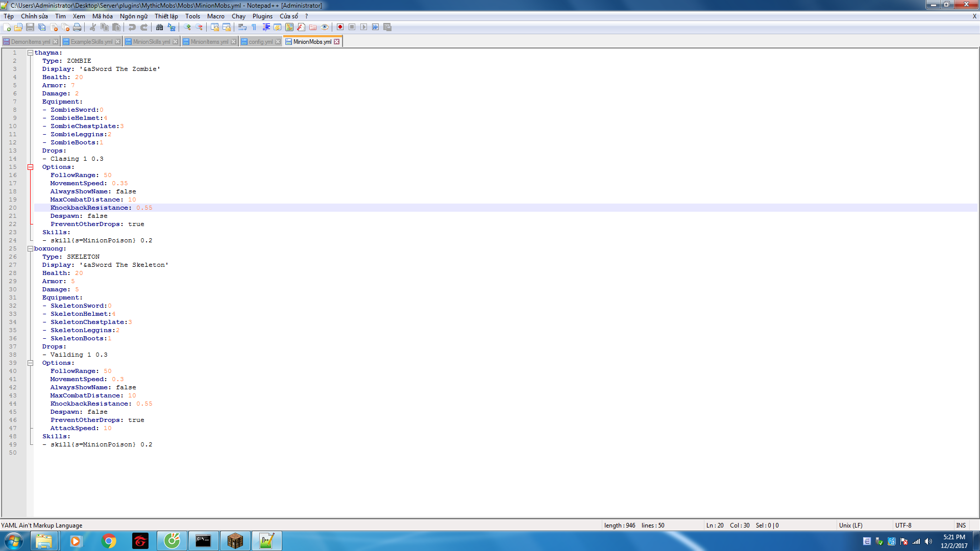
Task: Click the Undo toolbar icon
Action: tap(132, 27)
